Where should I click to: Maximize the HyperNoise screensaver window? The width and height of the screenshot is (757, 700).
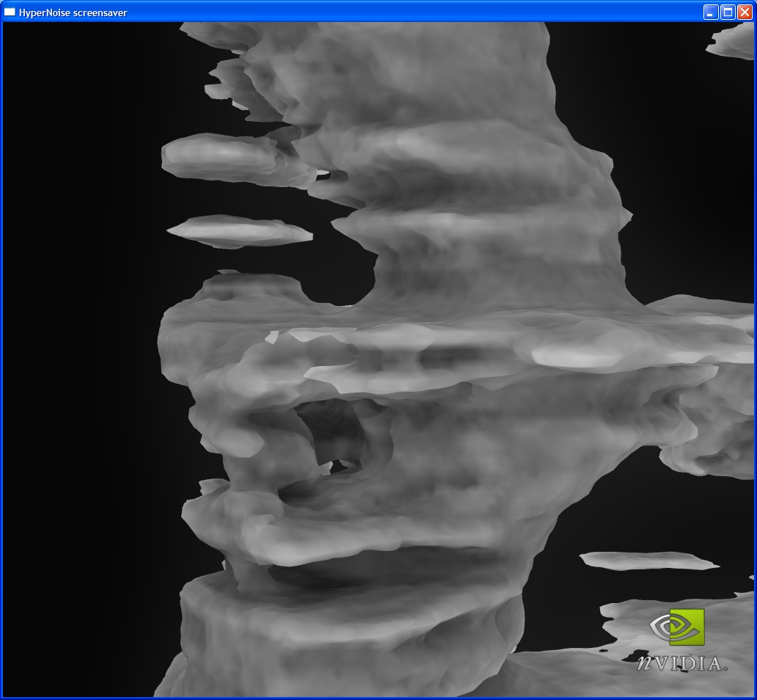(x=728, y=12)
